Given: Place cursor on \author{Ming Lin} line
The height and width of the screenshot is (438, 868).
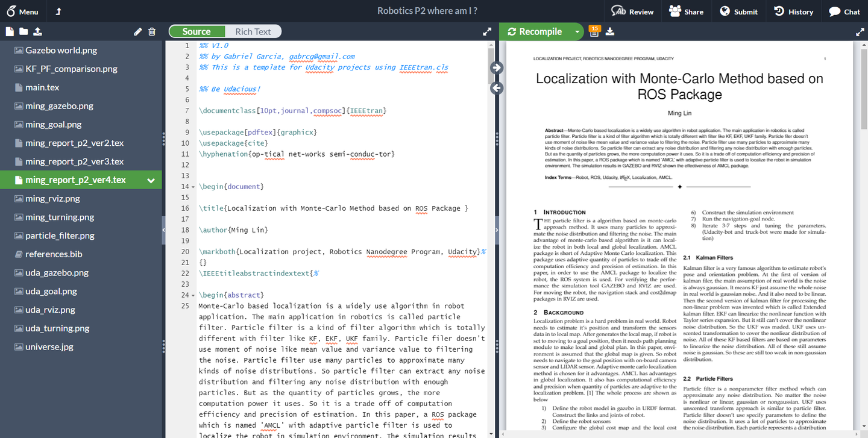Looking at the screenshot, I should coord(233,230).
